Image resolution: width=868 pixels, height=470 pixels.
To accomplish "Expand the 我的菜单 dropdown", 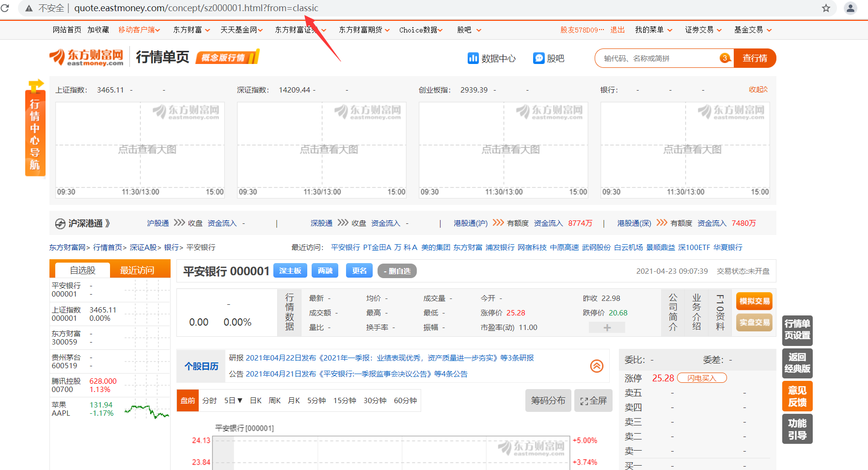I will coord(670,30).
